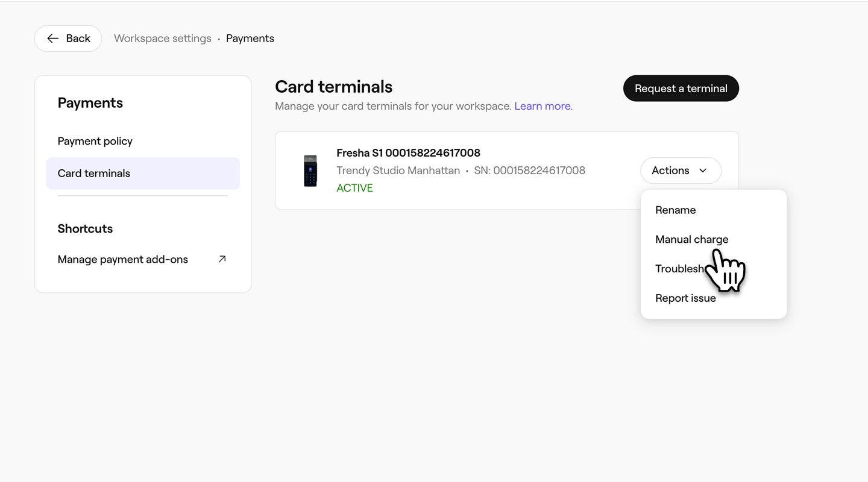Viewport: 868px width, 482px height.
Task: Open the Learn more link
Action: [542, 106]
